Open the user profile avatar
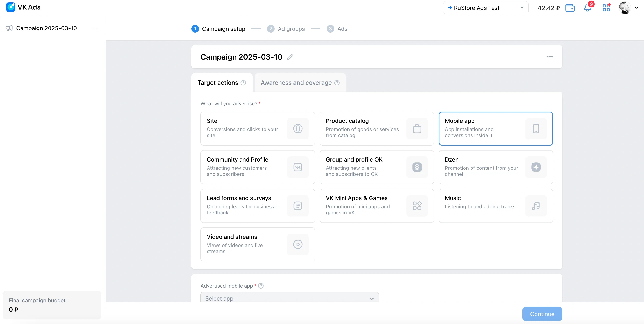This screenshot has width=644, height=324. point(624,8)
